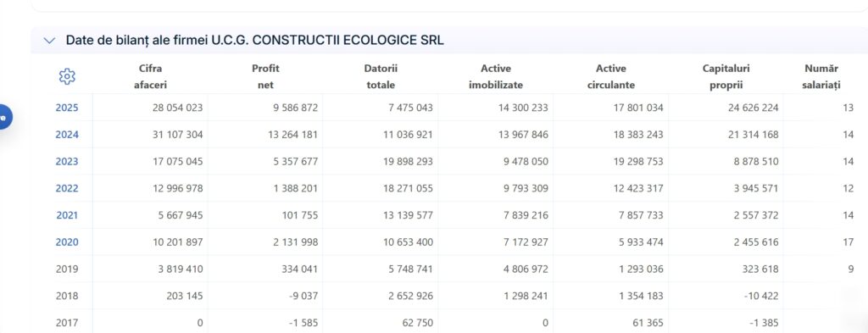Open the 2023 year link

click(x=67, y=162)
